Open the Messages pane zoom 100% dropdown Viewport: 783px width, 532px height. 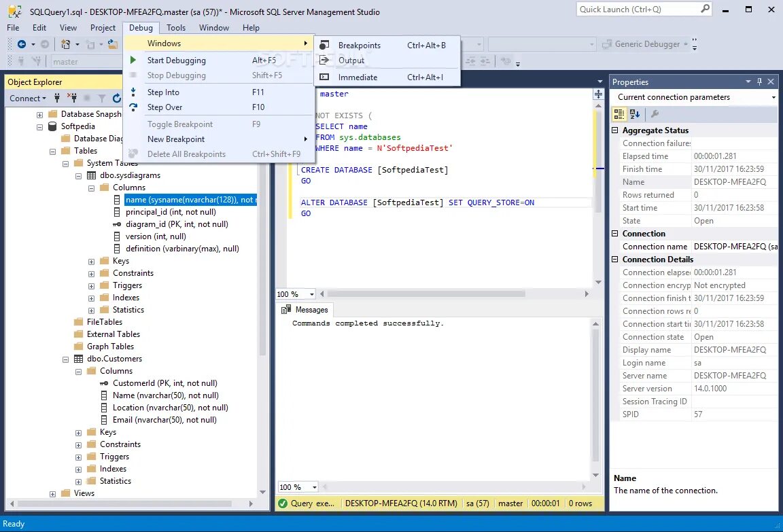point(314,486)
